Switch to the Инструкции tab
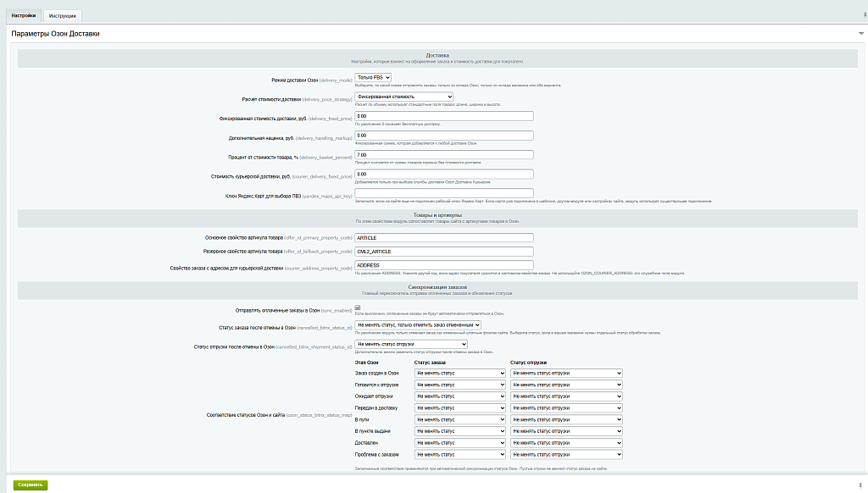This screenshot has height=493, width=868. point(62,16)
